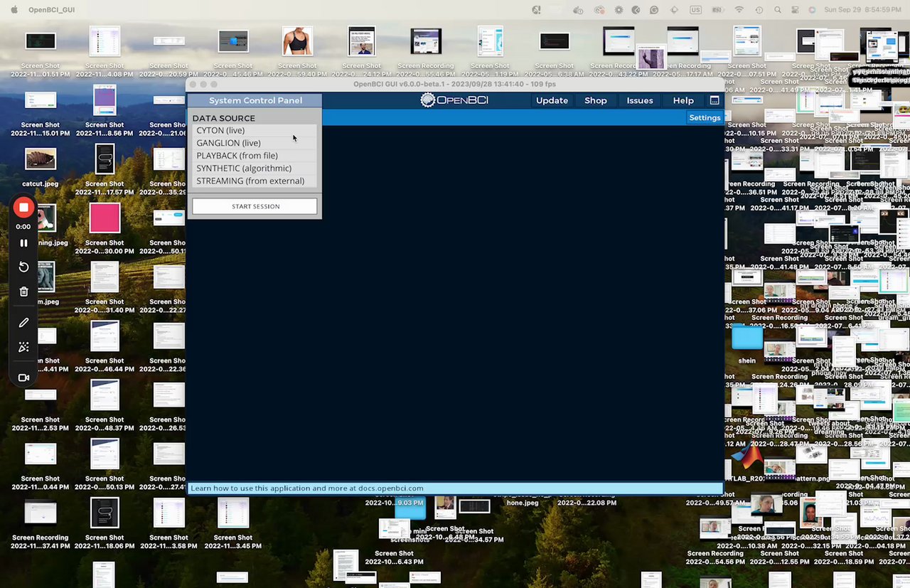910x588 pixels.
Task: Pause the screen recording
Action: click(23, 243)
